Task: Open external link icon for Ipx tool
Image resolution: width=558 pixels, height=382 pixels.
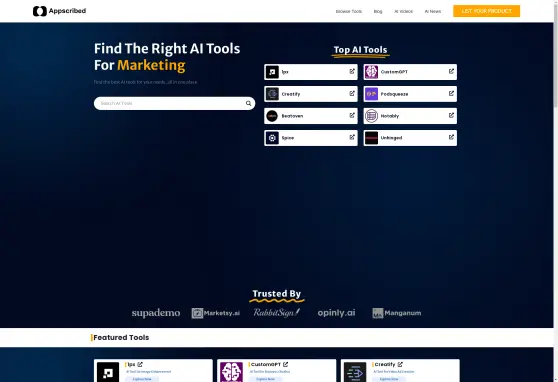Action: point(352,71)
